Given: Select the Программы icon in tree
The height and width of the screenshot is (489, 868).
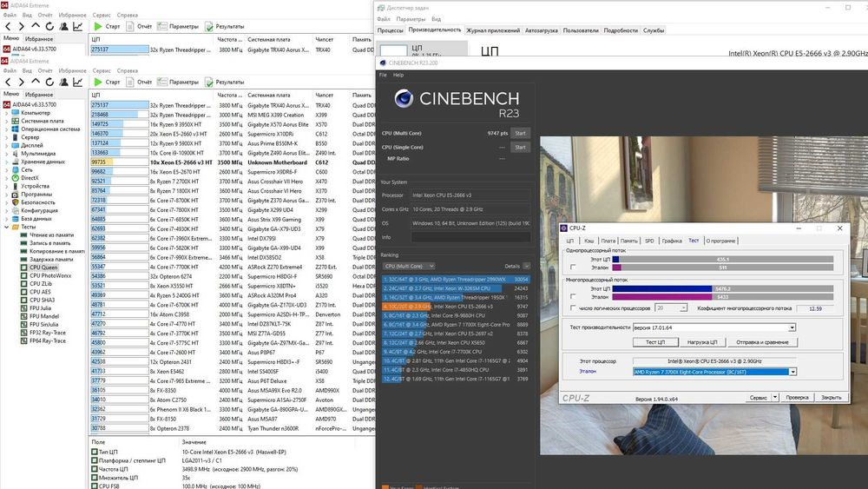Looking at the screenshot, I should (16, 195).
